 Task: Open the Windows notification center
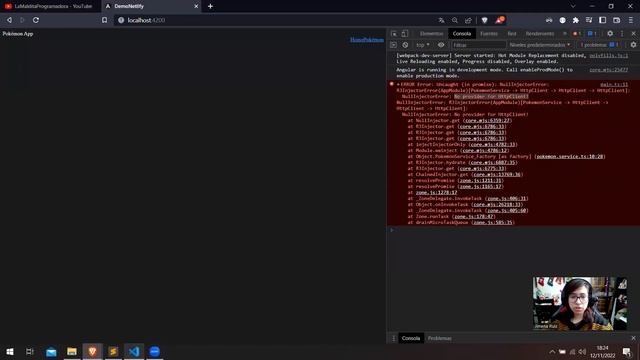tap(627, 351)
